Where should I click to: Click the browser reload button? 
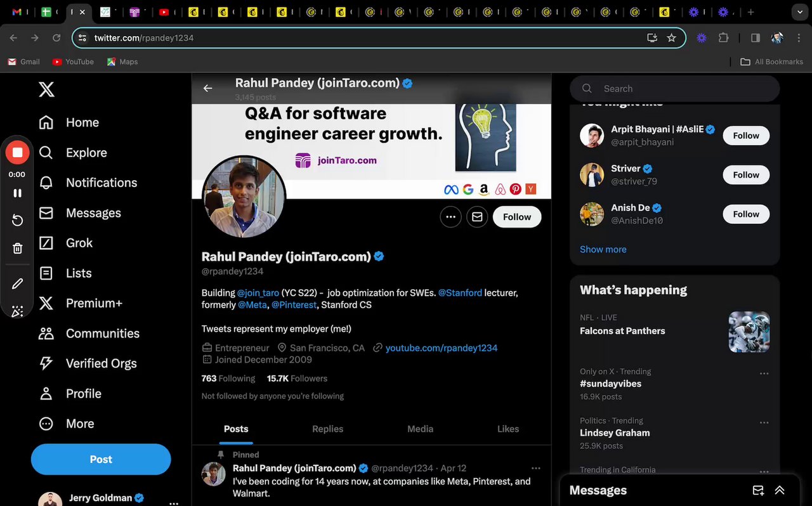coord(56,38)
